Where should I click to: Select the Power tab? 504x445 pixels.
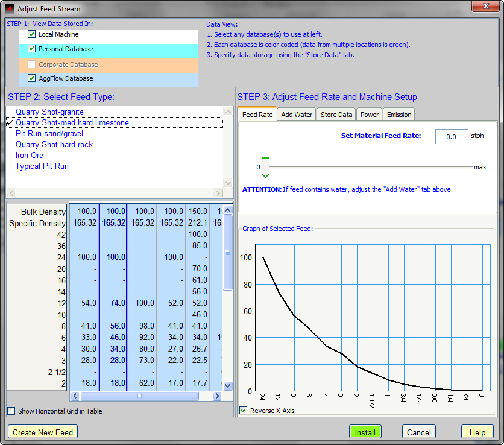point(370,115)
